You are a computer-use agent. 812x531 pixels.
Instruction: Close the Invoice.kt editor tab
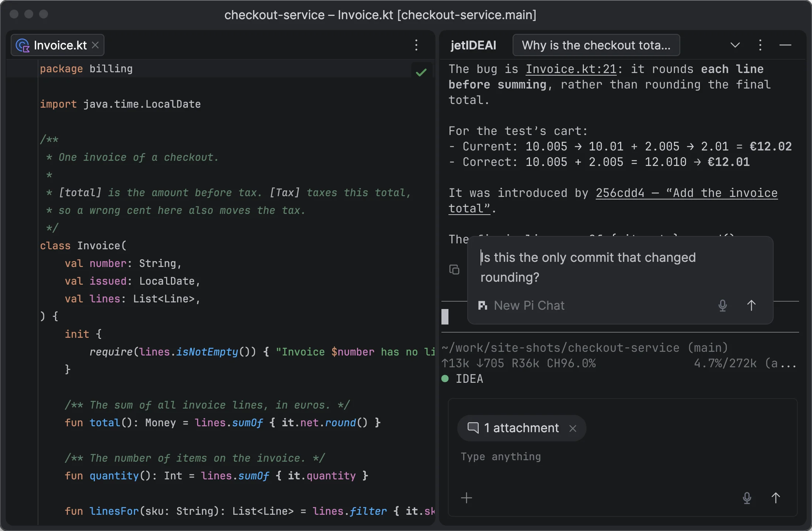[x=95, y=45]
